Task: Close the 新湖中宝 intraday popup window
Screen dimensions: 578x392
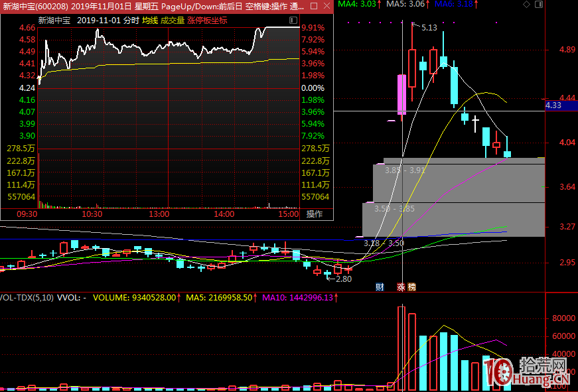Action: click(x=327, y=6)
